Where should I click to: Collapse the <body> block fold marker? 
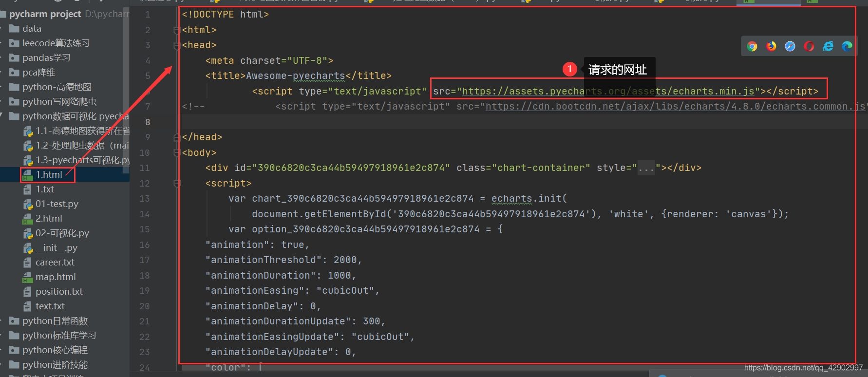[x=177, y=153]
